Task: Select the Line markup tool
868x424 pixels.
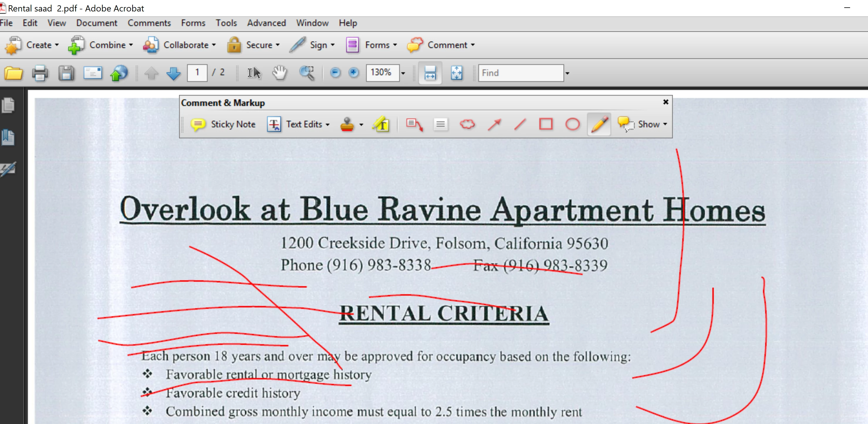Action: pos(520,124)
